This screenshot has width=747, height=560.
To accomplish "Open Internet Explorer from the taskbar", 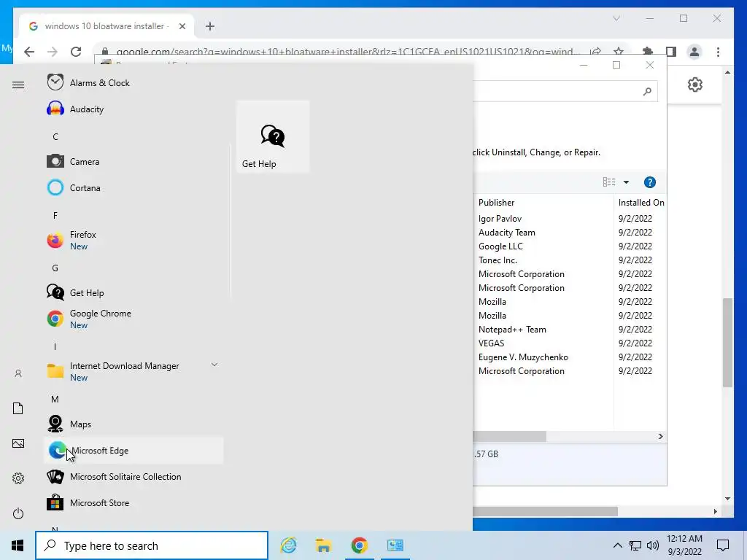I will click(x=288, y=545).
